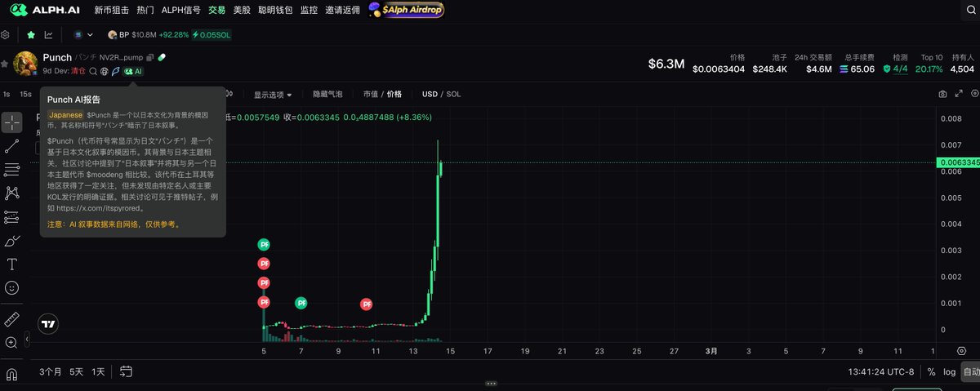Click the Top 10 holding 20.17% value
980x391 pixels.
pyautogui.click(x=928, y=69)
